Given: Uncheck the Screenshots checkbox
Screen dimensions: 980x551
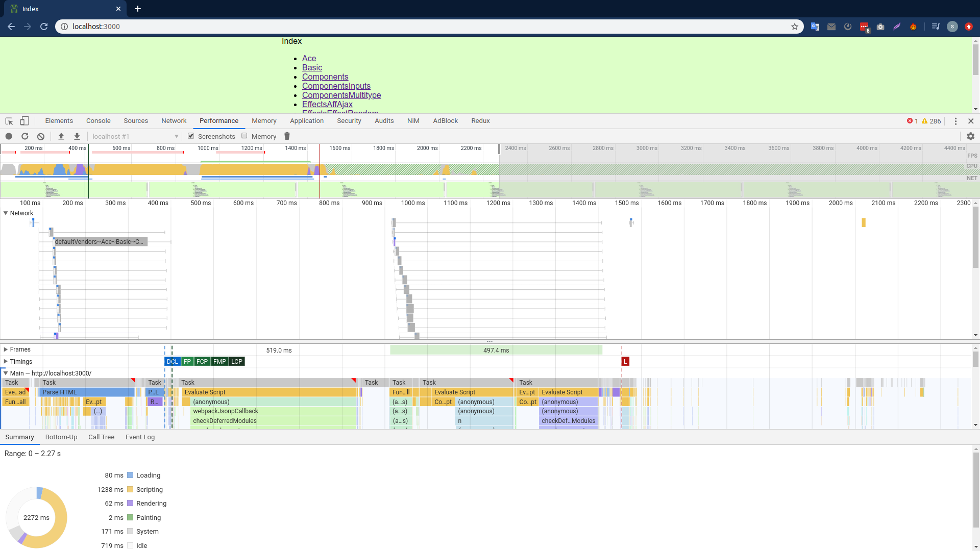Looking at the screenshot, I should click(191, 136).
